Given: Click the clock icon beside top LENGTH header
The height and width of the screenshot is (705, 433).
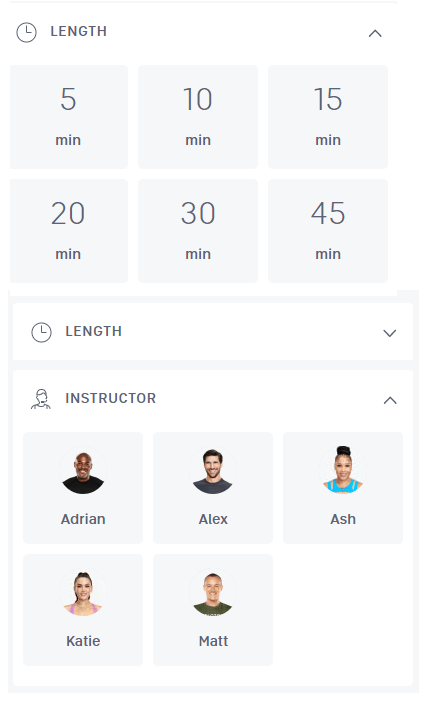Looking at the screenshot, I should pyautogui.click(x=27, y=32).
